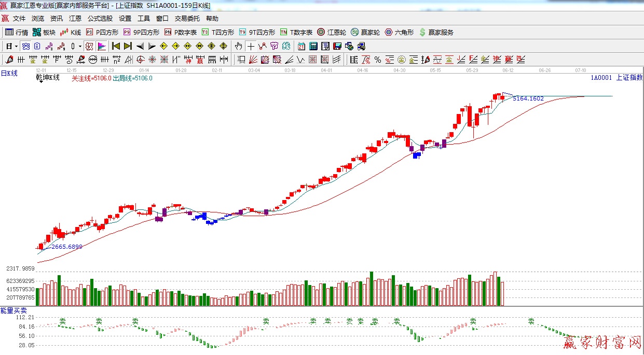
Task: Click the 5164.1602 price marker on chart
Action: (x=528, y=98)
